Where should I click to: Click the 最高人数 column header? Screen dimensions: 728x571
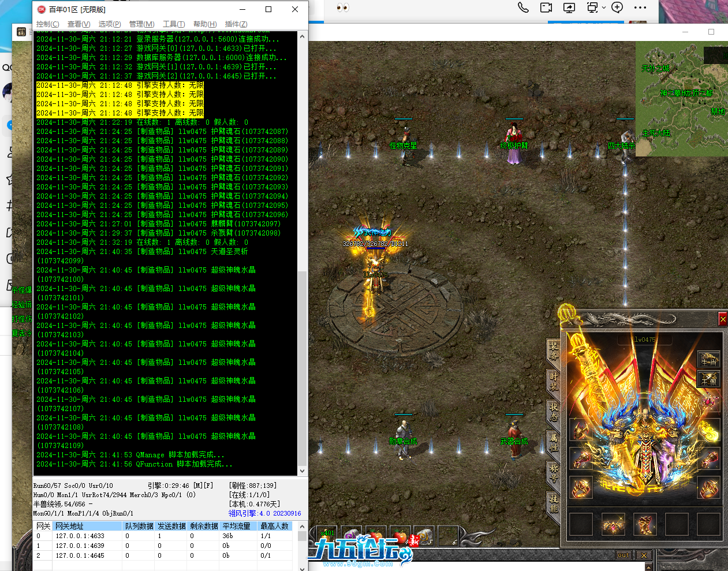click(x=275, y=526)
